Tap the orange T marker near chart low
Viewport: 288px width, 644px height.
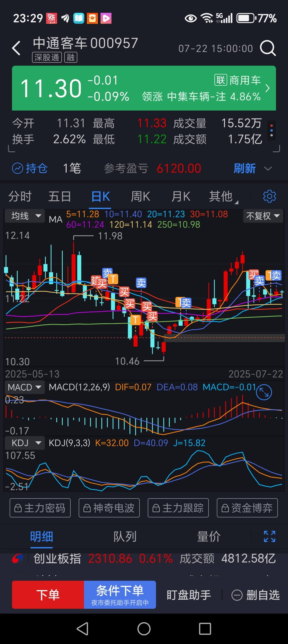tap(135, 320)
